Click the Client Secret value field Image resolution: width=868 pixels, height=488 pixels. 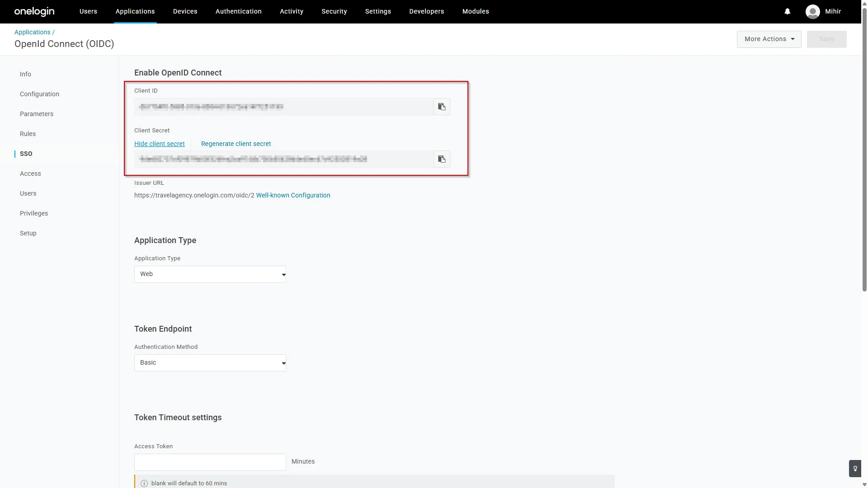point(283,159)
